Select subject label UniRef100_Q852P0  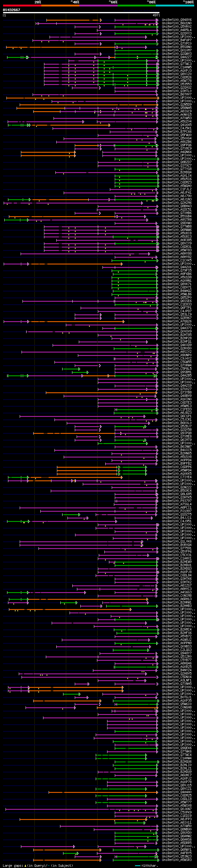click(177, 297)
